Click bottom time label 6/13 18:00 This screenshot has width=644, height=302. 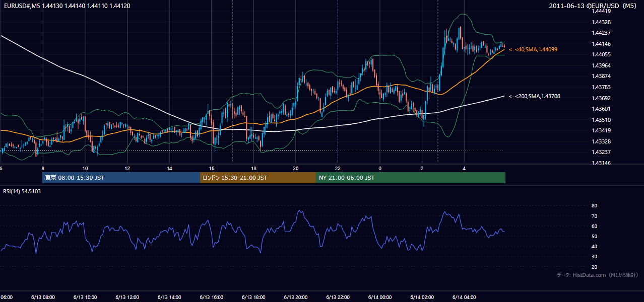tap(253, 297)
